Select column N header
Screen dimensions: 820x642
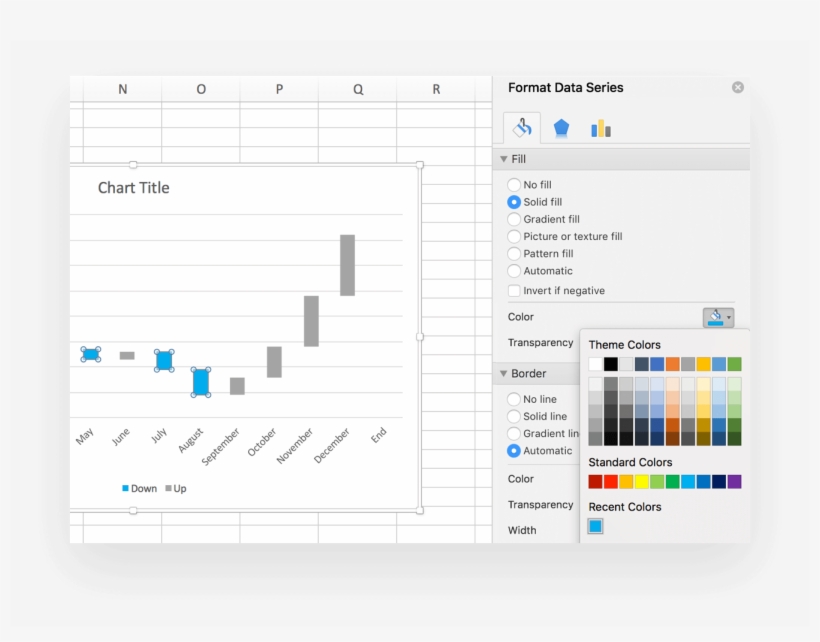[122, 89]
